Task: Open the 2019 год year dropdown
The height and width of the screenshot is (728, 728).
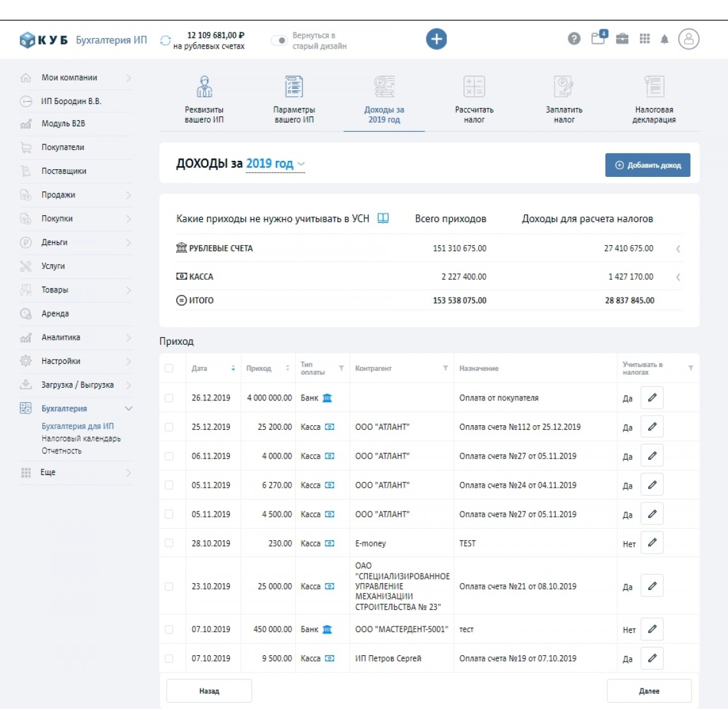Action: (275, 164)
